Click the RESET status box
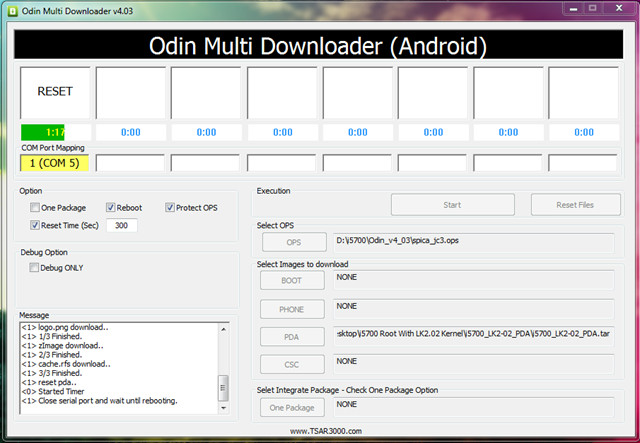This screenshot has height=443, width=640. [x=55, y=93]
